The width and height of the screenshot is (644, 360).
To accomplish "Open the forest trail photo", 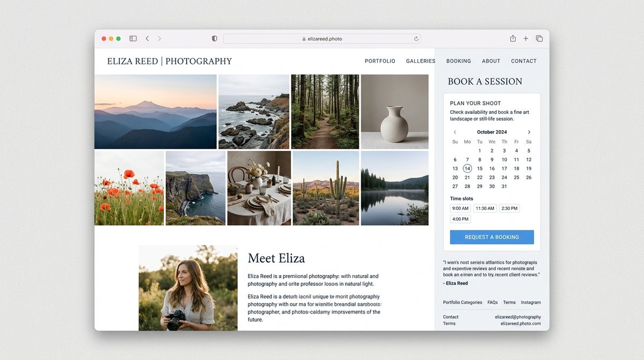I will pos(325,112).
